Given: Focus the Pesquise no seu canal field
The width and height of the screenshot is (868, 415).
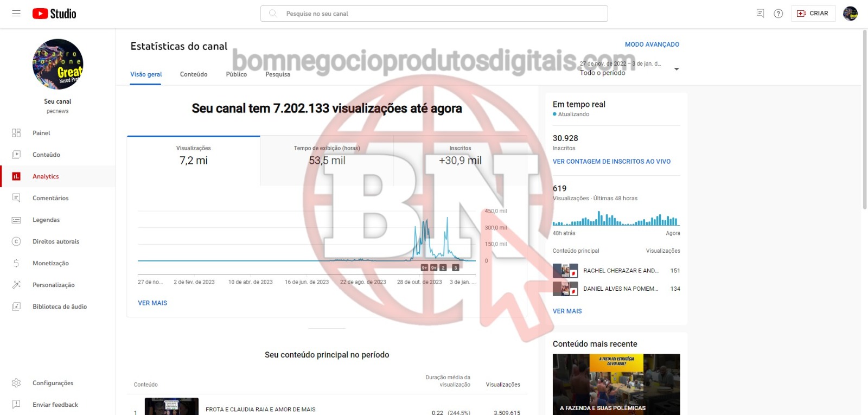Looking at the screenshot, I should [x=434, y=14].
